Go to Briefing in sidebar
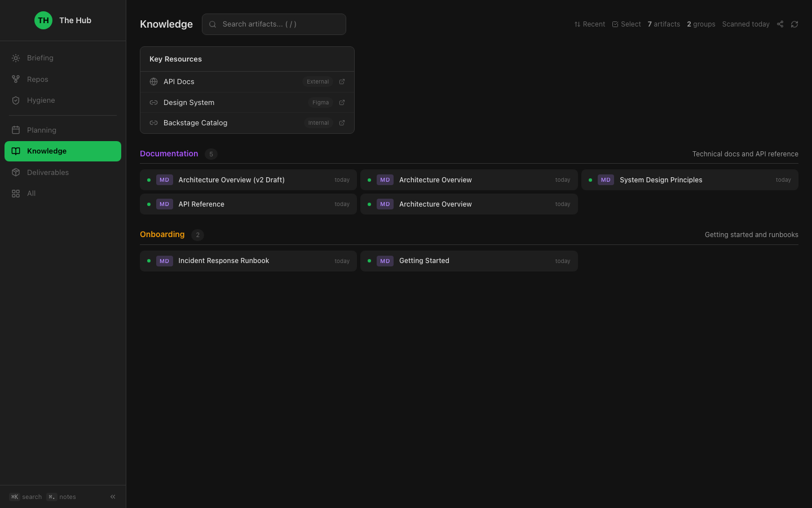Screen dimensions: 812x508 pyautogui.click(x=40, y=58)
